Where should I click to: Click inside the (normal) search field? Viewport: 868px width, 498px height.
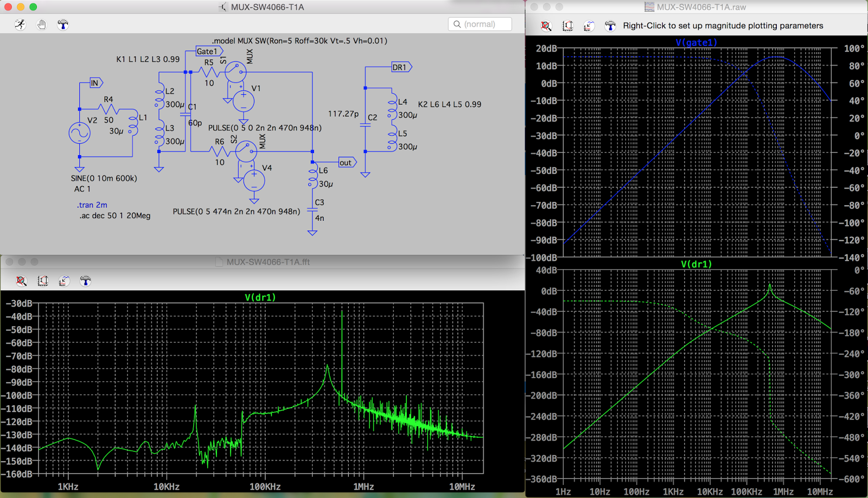click(x=483, y=23)
